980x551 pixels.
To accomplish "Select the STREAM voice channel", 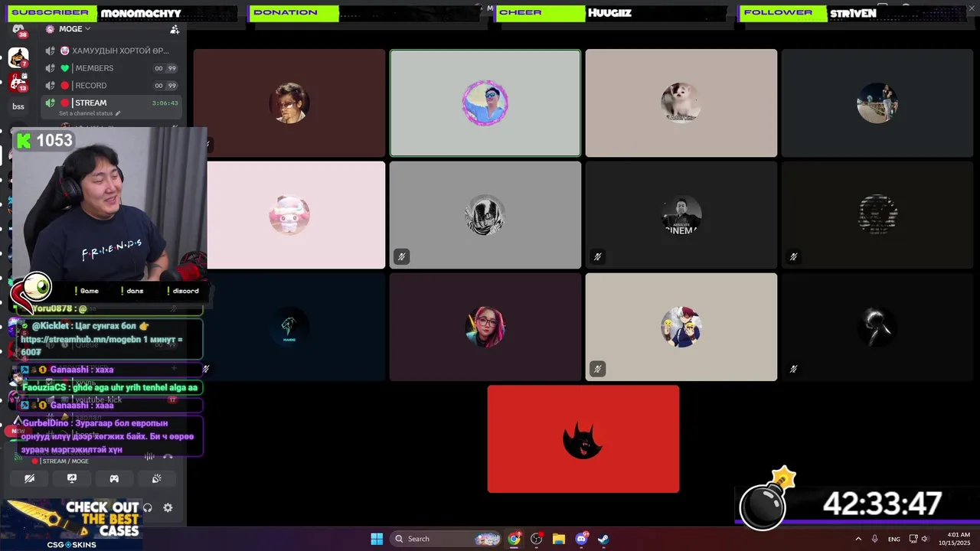I will (111, 103).
